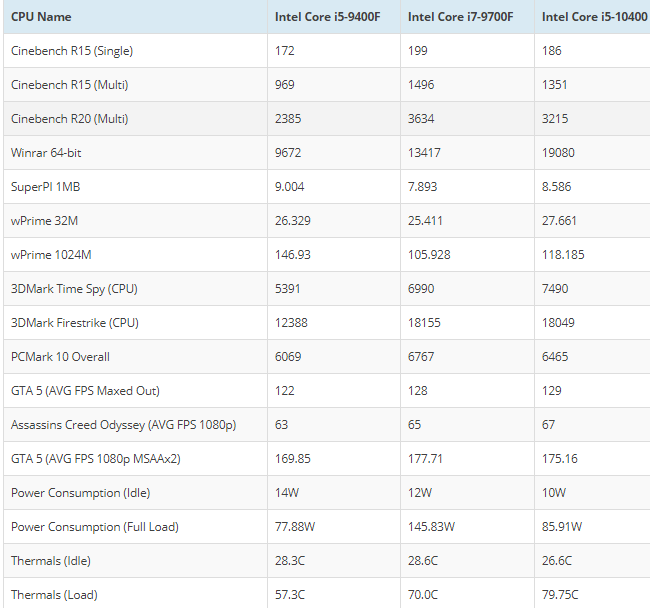Click GTA 5 (AVG FPS Maxed Out) label
The width and height of the screenshot is (650, 608).
(x=85, y=391)
